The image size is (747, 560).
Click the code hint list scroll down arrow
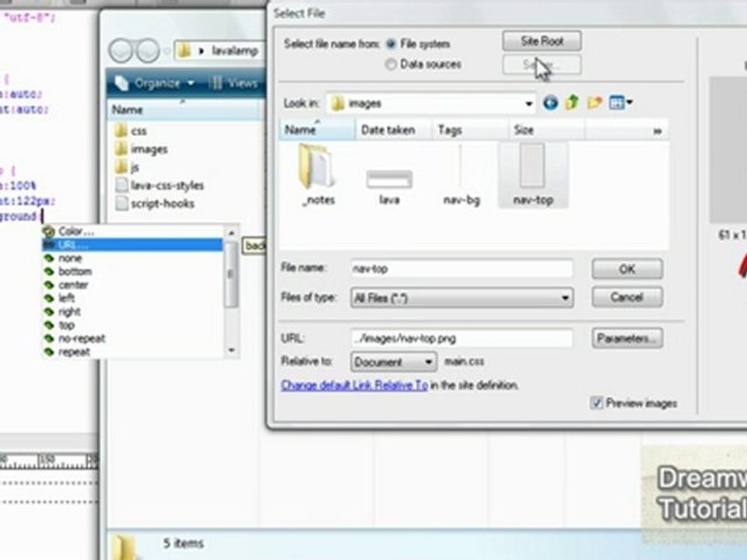[x=232, y=351]
